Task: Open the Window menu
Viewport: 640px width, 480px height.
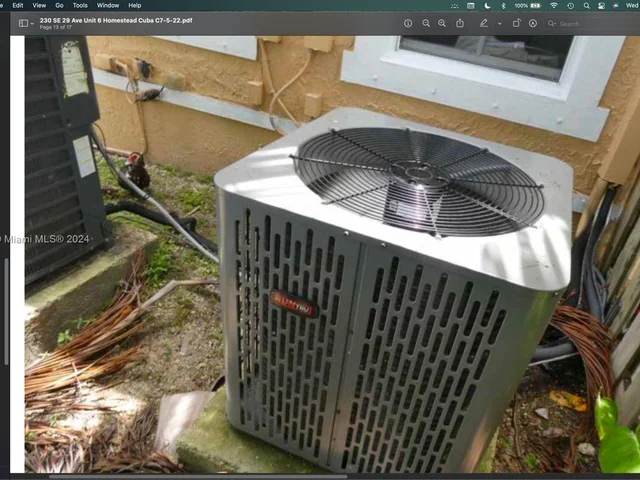Action: point(108,5)
